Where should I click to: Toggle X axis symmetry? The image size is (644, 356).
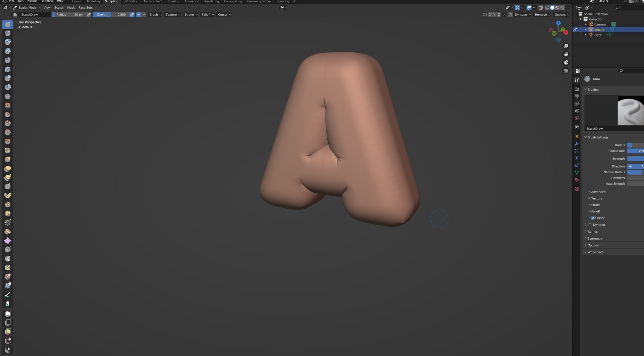click(x=490, y=15)
